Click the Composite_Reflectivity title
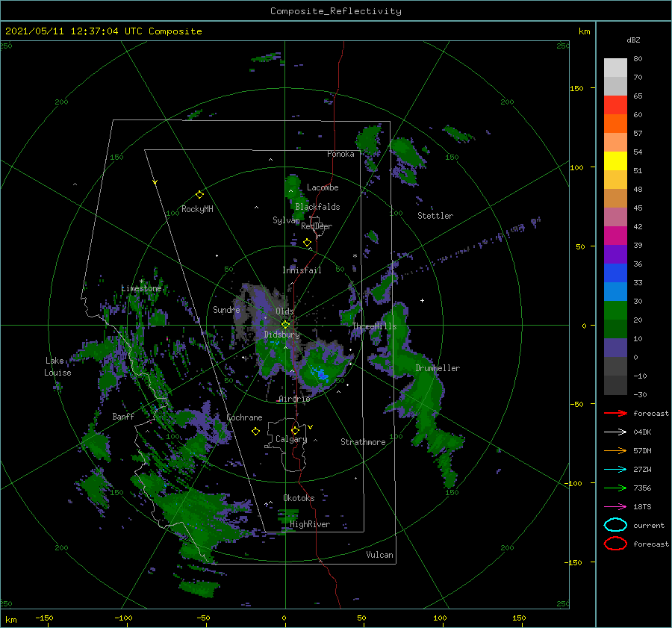The height and width of the screenshot is (628, 672). pos(335,11)
